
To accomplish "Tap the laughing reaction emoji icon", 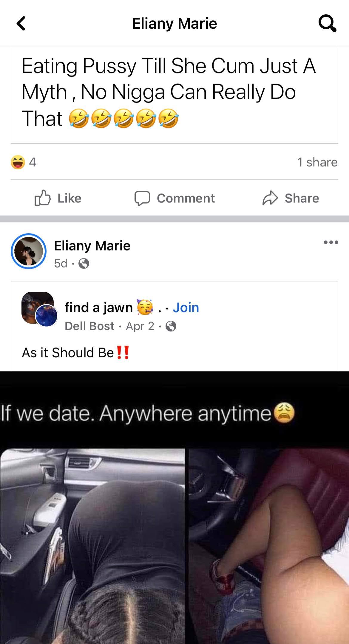I will tap(18, 162).
